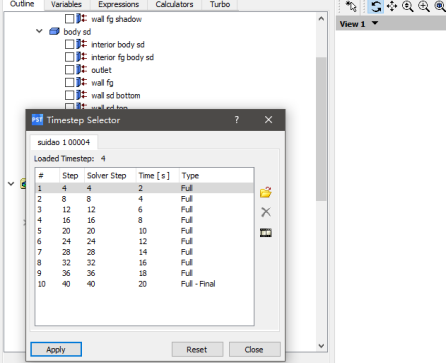Click the body sd domain icon
Screen dimensions: 447x363
[x=54, y=32]
